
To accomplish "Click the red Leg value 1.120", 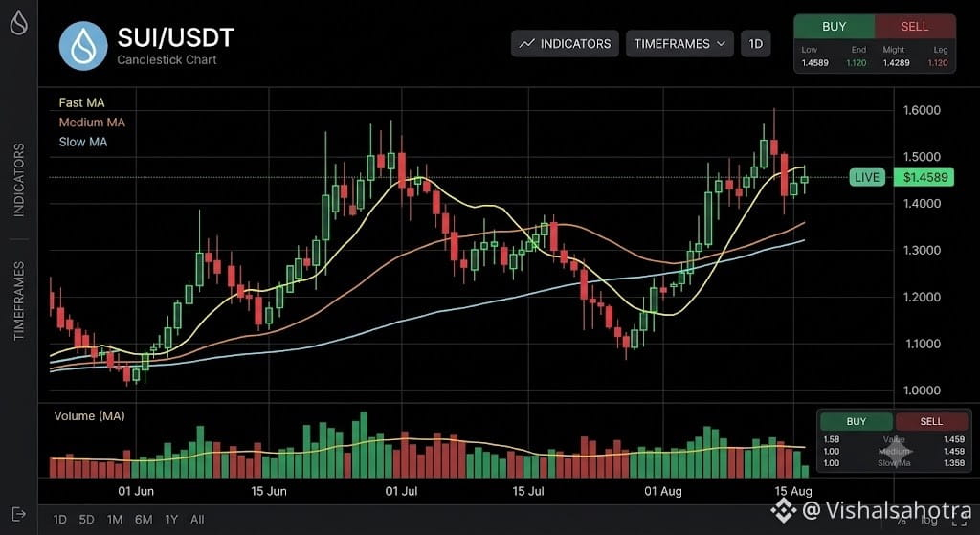I will point(938,62).
